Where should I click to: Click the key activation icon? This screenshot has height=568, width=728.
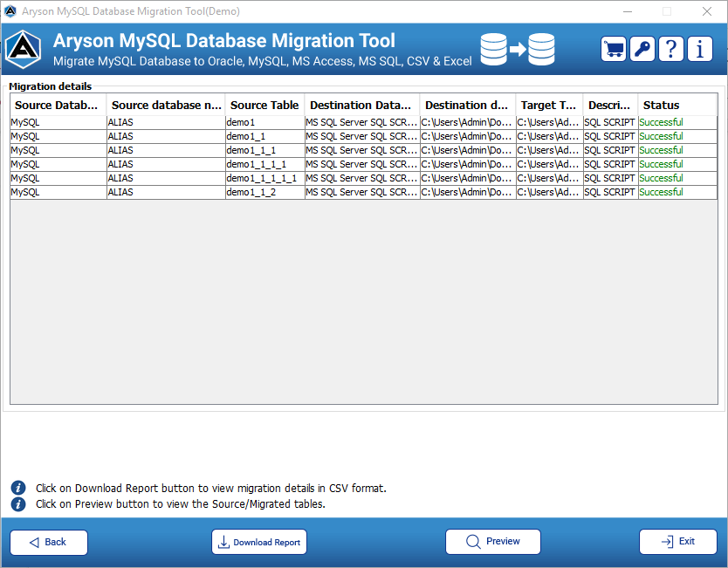642,49
